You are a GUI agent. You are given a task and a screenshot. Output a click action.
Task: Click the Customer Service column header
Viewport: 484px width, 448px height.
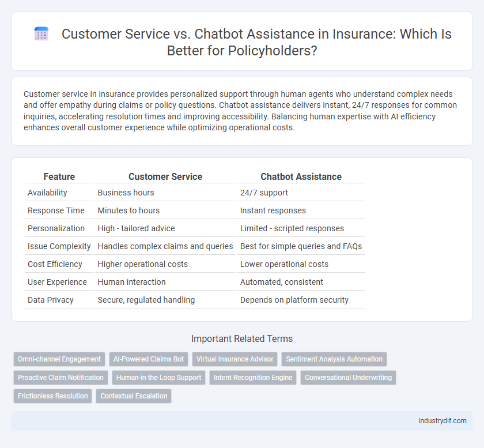(x=165, y=177)
